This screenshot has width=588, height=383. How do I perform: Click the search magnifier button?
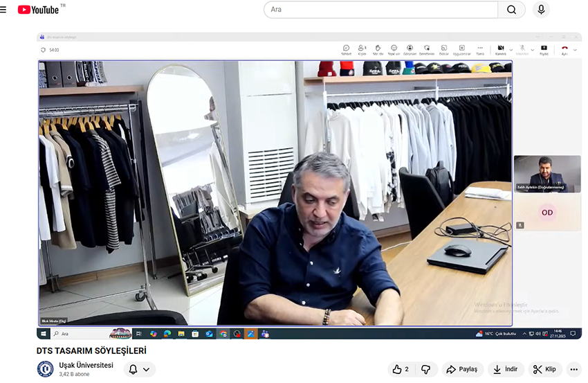coord(512,10)
